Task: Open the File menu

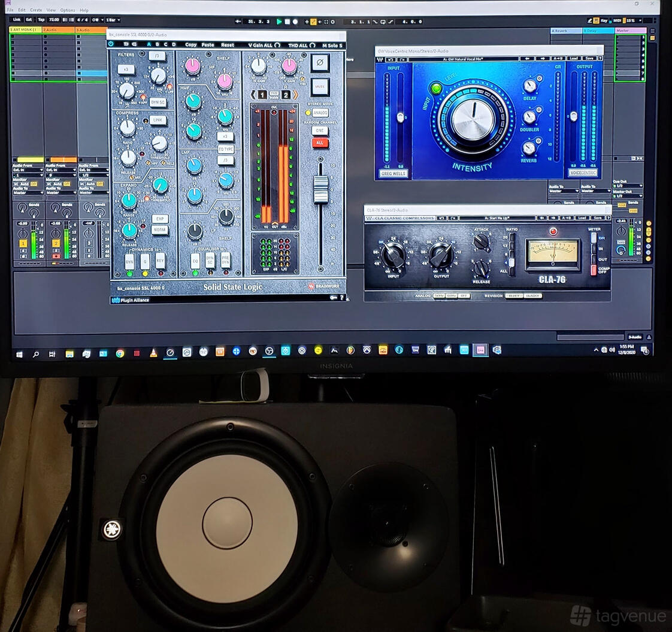Action: [10, 10]
